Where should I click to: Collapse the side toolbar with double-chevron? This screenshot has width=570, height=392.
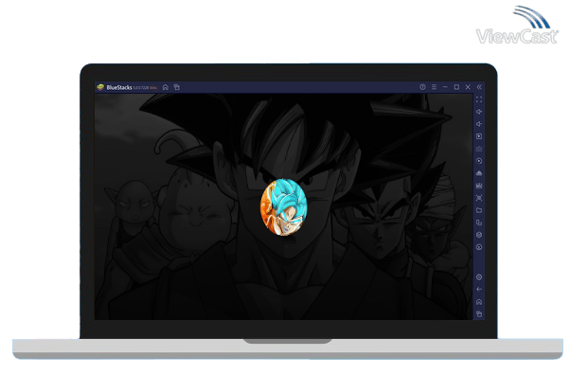point(479,87)
